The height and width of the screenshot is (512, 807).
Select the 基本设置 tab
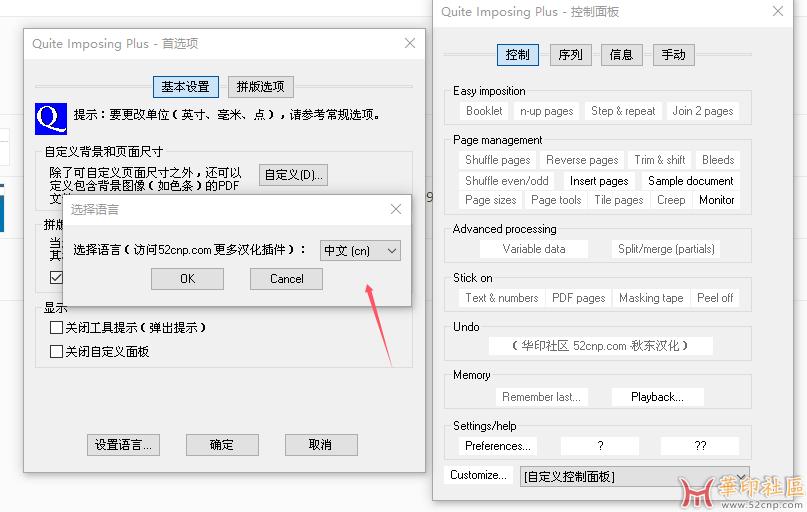(185, 87)
